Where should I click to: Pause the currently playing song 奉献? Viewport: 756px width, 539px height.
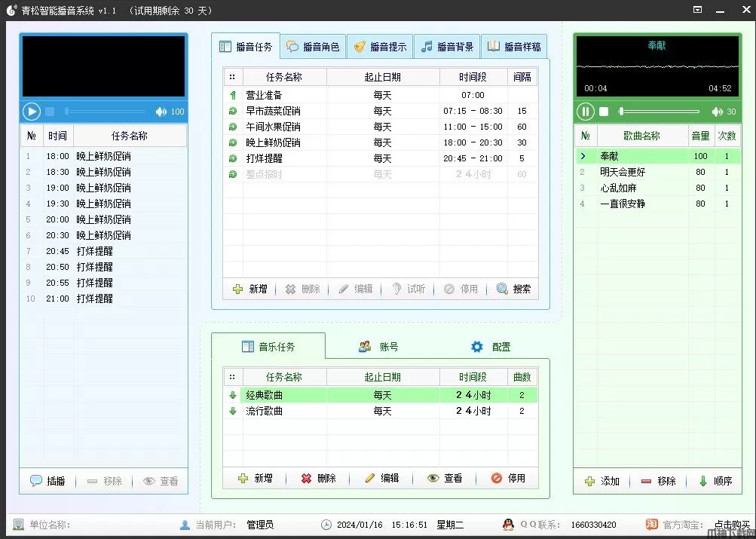coord(586,112)
